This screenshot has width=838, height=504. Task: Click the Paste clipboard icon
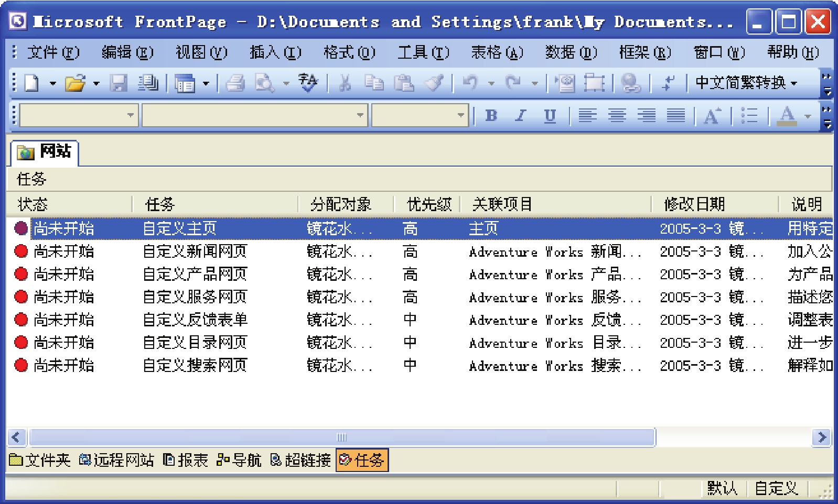[x=404, y=83]
